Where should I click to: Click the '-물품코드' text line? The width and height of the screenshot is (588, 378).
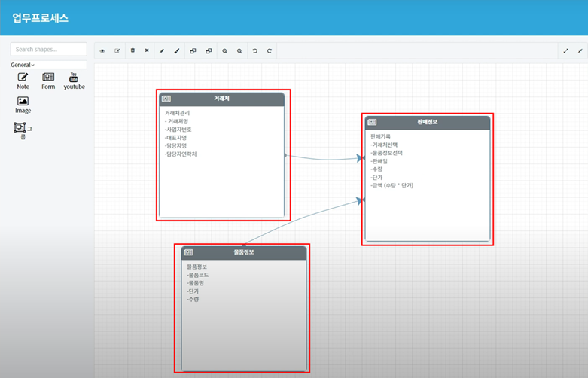point(198,275)
